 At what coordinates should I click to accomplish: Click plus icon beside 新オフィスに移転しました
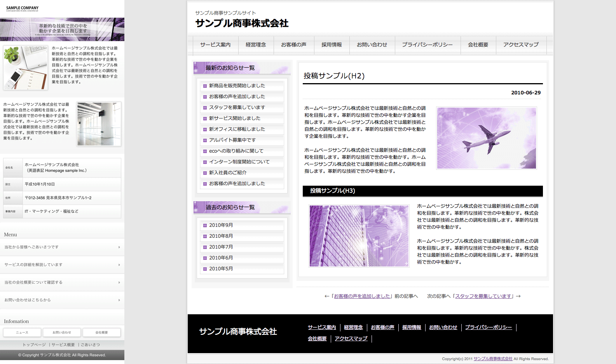point(205,129)
